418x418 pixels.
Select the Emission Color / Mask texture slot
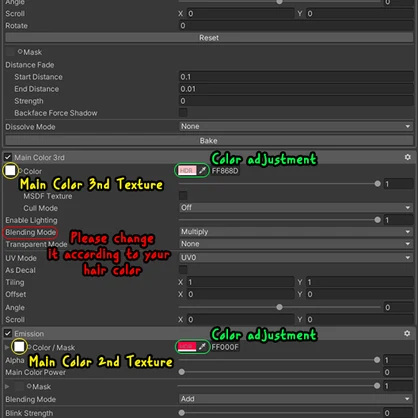pos(19,347)
